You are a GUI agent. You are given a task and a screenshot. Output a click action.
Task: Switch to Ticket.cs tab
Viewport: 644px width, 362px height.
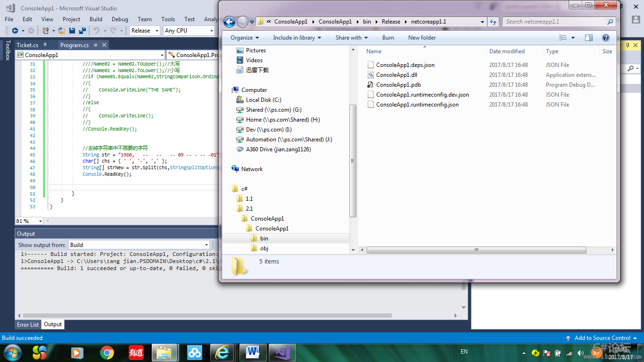[x=27, y=45]
